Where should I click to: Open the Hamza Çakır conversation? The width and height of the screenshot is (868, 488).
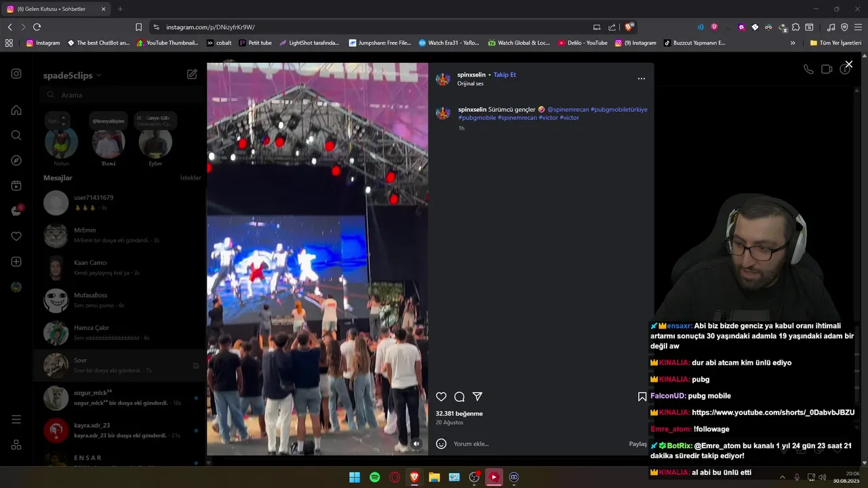pos(119,333)
